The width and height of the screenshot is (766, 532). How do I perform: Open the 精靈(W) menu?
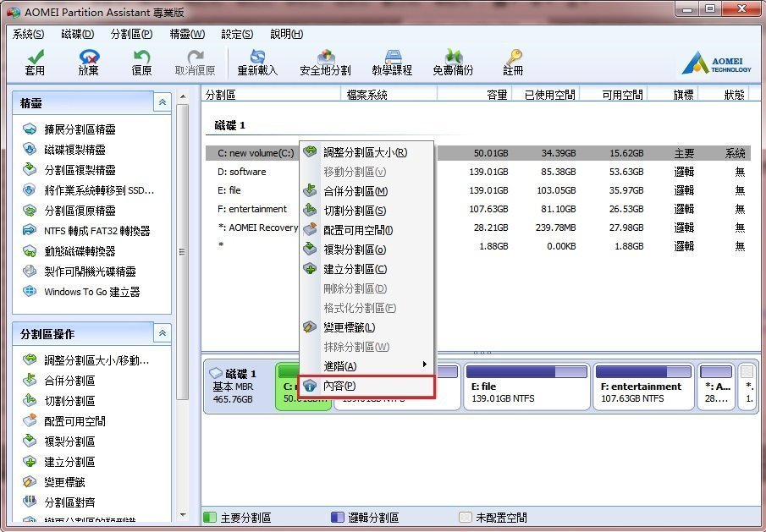click(187, 34)
